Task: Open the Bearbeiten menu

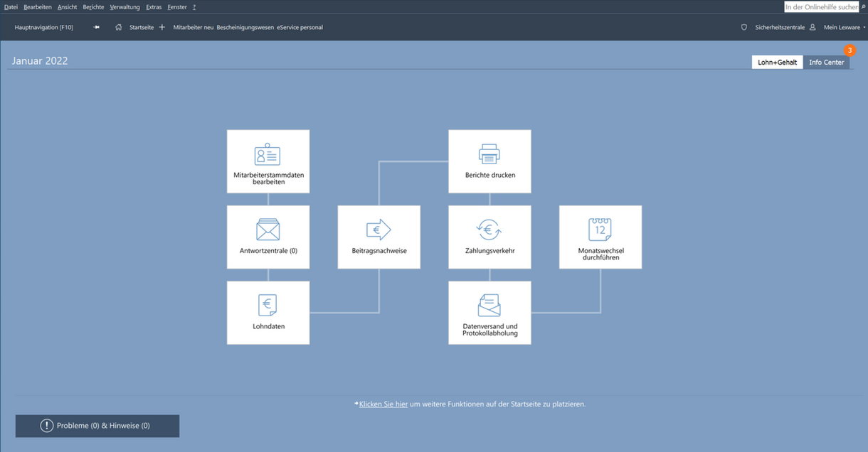Action: [x=38, y=6]
